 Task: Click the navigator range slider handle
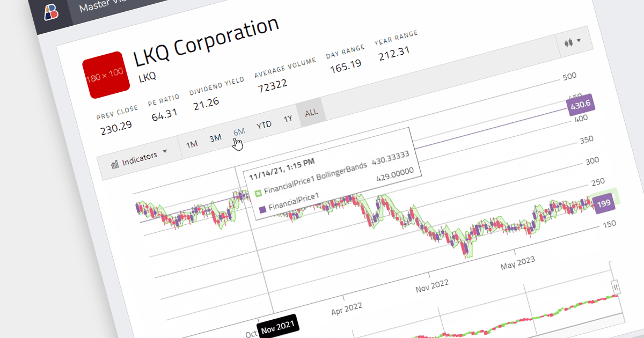(x=616, y=287)
